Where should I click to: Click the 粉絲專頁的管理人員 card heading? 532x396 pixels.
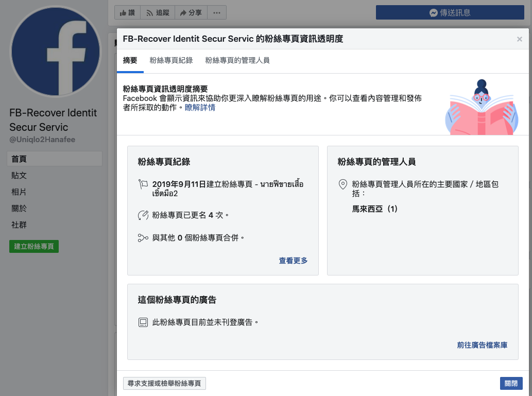[x=376, y=162]
